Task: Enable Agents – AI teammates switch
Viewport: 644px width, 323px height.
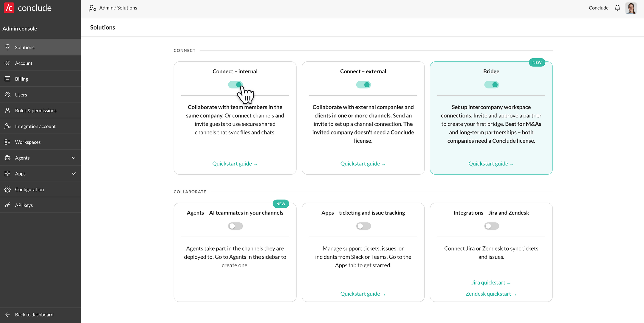Action: pyautogui.click(x=235, y=226)
